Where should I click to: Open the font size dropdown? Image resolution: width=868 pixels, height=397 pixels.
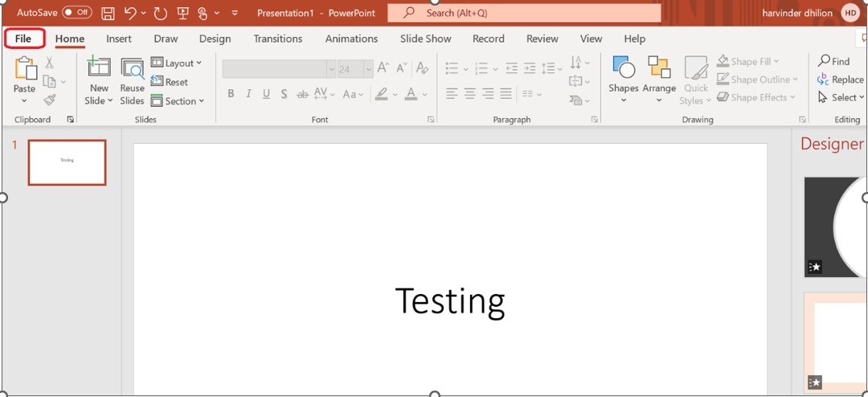coord(368,69)
